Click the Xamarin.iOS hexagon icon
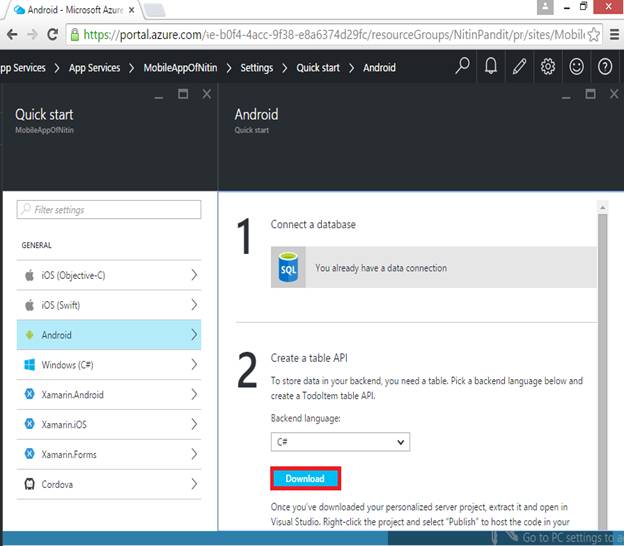624x546 pixels. pyautogui.click(x=29, y=424)
